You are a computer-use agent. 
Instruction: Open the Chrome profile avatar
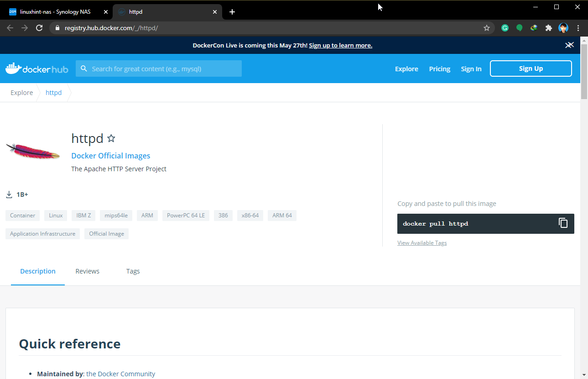pyautogui.click(x=563, y=28)
